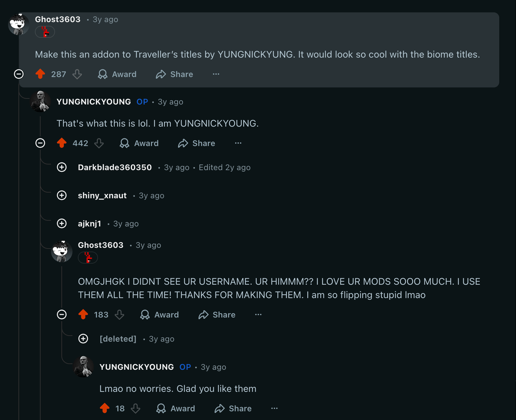
Task: Open Ghost3603's profile from the top comment
Action: point(58,20)
